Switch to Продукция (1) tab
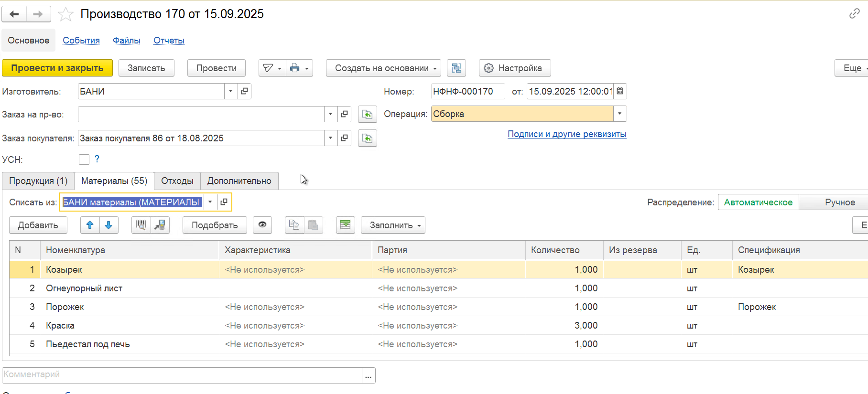This screenshot has height=394, width=868. pyautogui.click(x=38, y=181)
